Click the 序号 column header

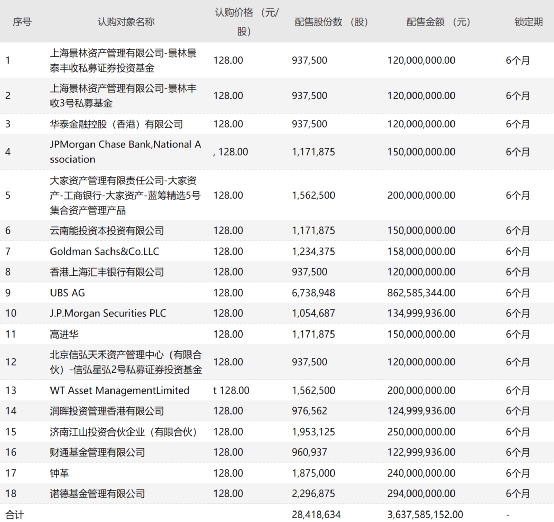click(x=22, y=22)
